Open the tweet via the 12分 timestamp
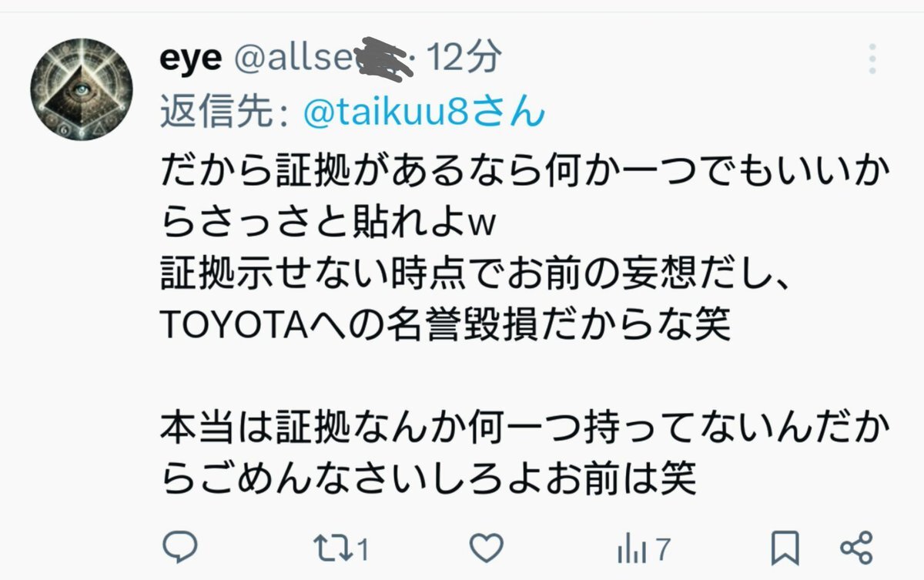Screen dimensions: 924x580 tap(465, 59)
